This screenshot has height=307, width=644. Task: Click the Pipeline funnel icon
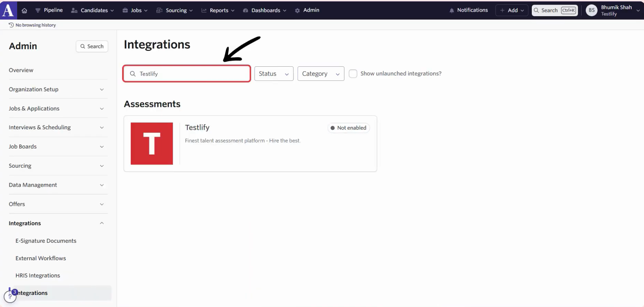click(x=38, y=11)
